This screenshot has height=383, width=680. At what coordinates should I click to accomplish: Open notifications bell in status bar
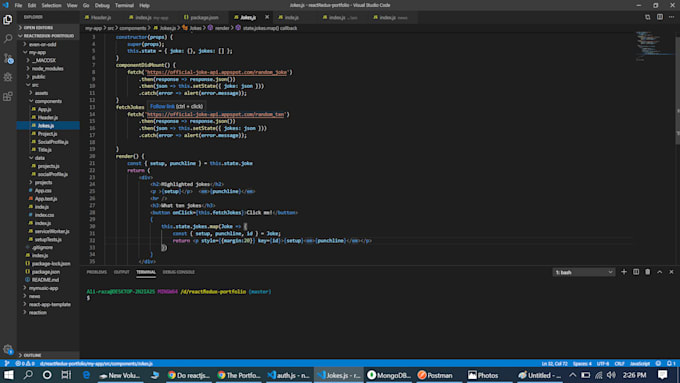click(x=671, y=363)
